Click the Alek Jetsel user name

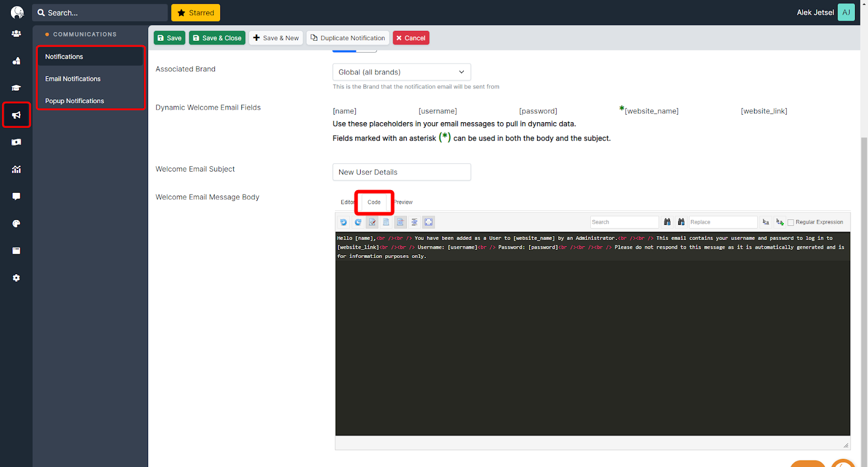pyautogui.click(x=815, y=12)
